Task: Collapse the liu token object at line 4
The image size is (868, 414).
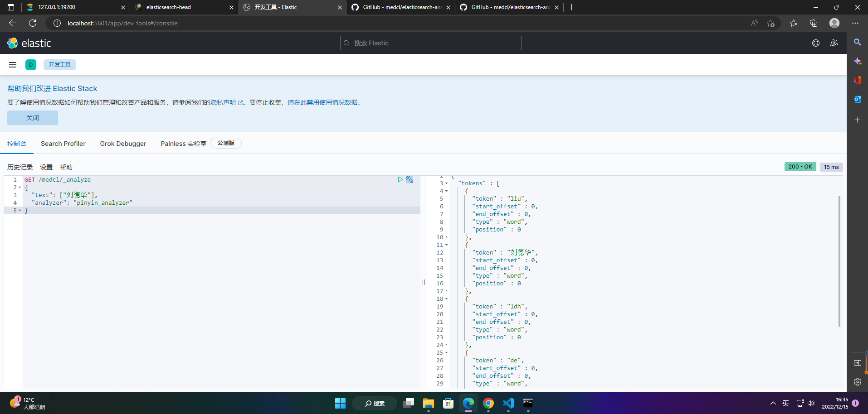Action: pos(446,191)
